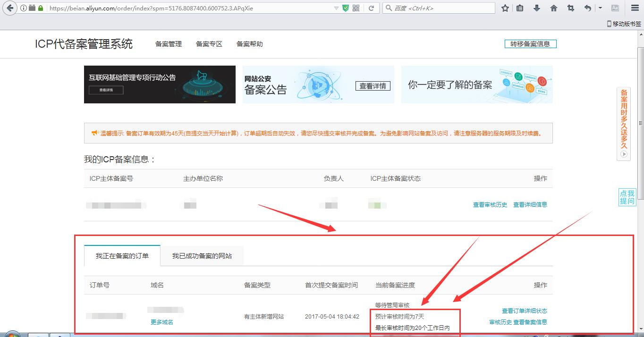This screenshot has width=644, height=337.
Task: Click the shield protection icon in address bar
Action: pyautogui.click(x=346, y=8)
